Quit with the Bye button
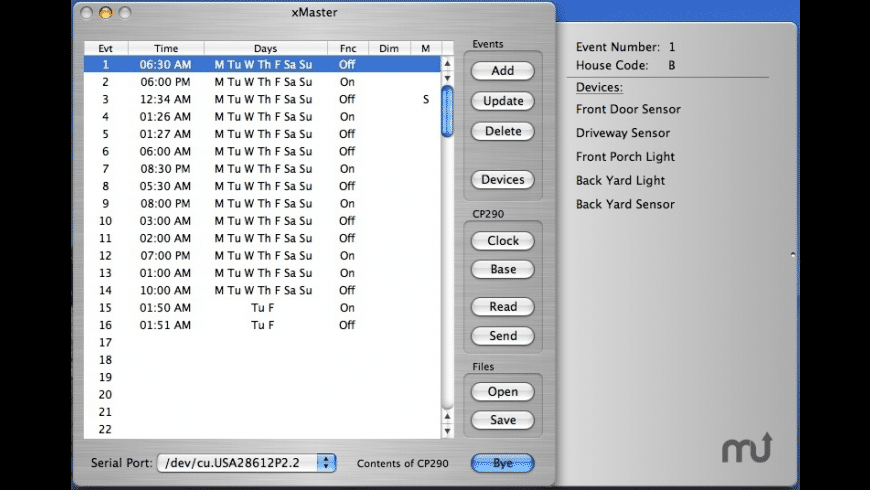 503,463
